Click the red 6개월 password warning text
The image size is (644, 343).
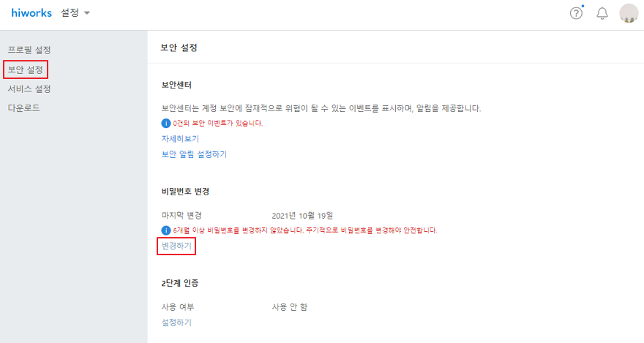point(305,230)
